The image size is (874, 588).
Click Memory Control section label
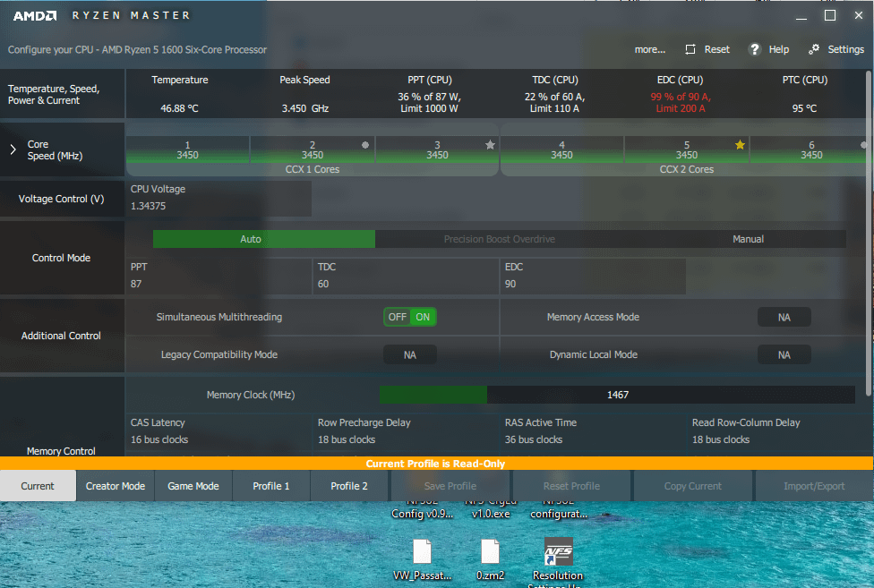[61, 451]
